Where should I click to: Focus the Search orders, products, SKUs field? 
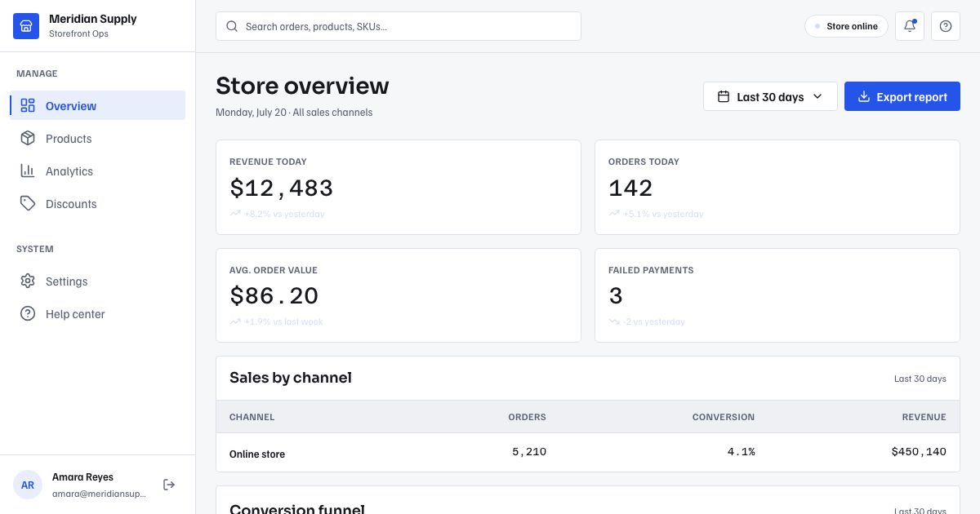(x=399, y=26)
